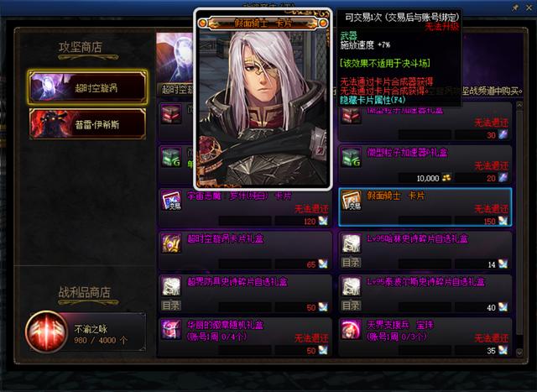Open 目录 for 超界防具史诗碎片自选礼盒
Screen dimensions: 537x392
(x=171, y=306)
